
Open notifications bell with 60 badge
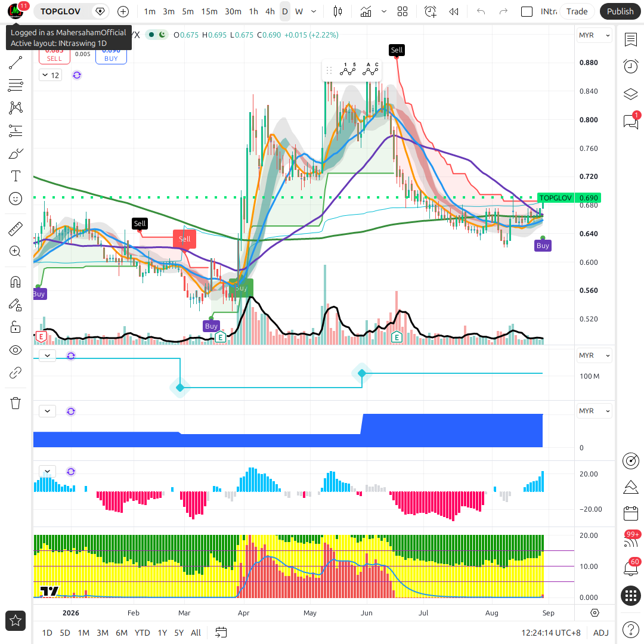pos(630,568)
